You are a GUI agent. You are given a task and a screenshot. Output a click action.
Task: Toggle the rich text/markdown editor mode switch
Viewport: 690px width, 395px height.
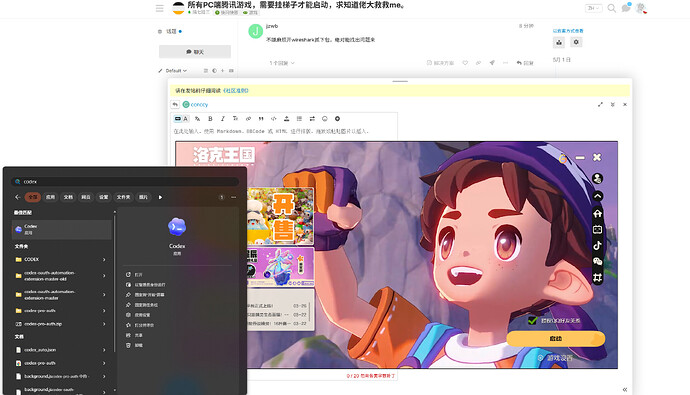click(181, 119)
